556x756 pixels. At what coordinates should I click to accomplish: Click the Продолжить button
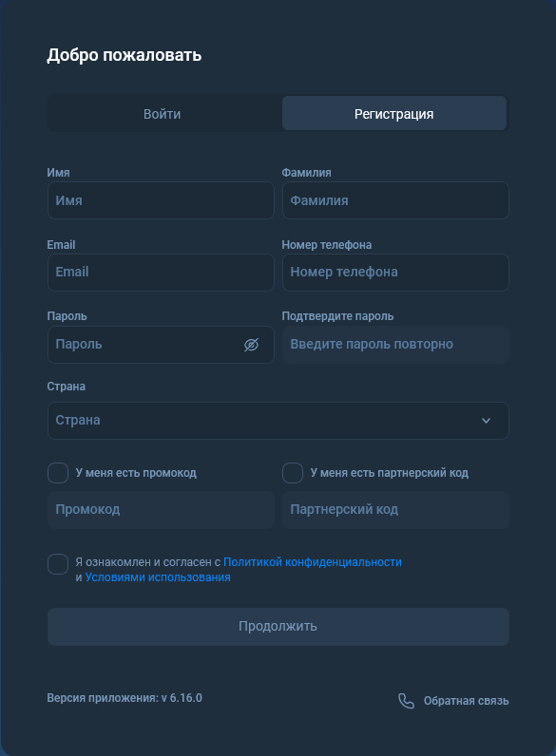pos(278,626)
